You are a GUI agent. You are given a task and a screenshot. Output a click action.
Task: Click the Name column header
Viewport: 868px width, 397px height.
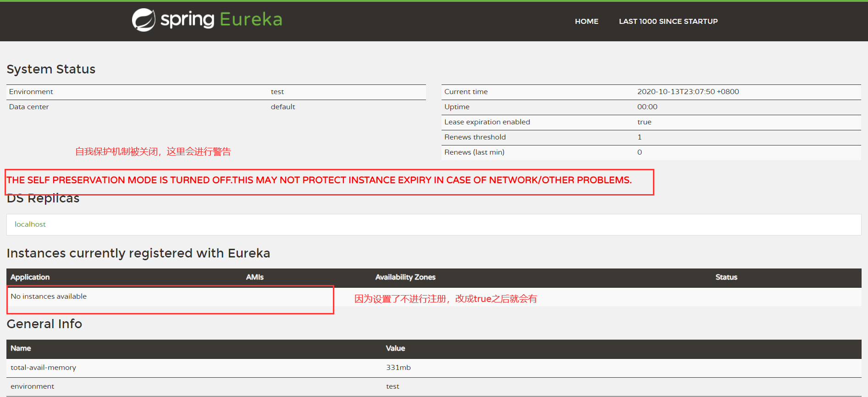[x=21, y=348]
